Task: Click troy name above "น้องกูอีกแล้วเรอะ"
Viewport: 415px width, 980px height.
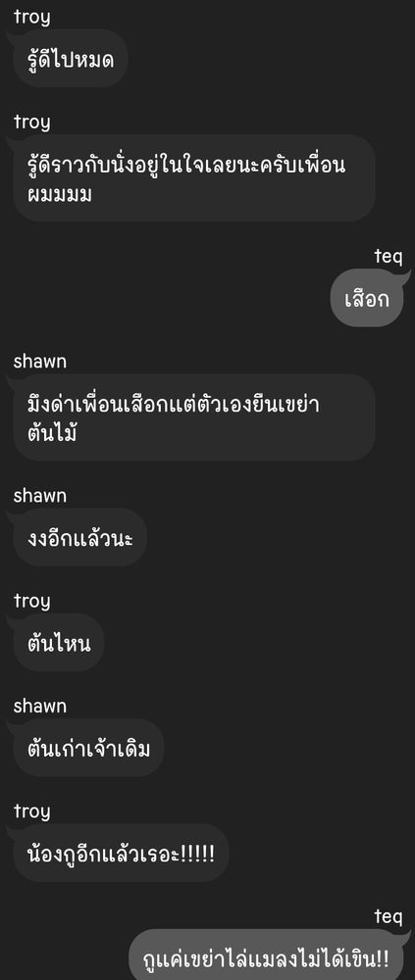Action: (x=31, y=811)
